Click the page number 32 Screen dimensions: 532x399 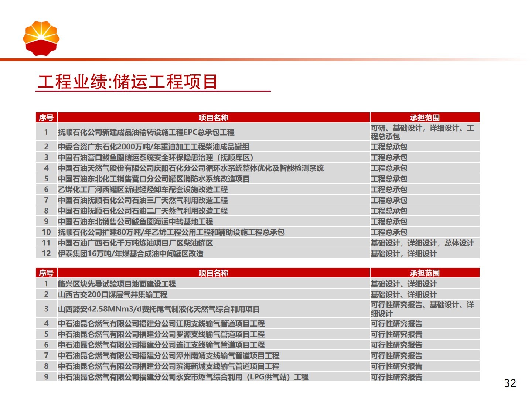coord(510,383)
